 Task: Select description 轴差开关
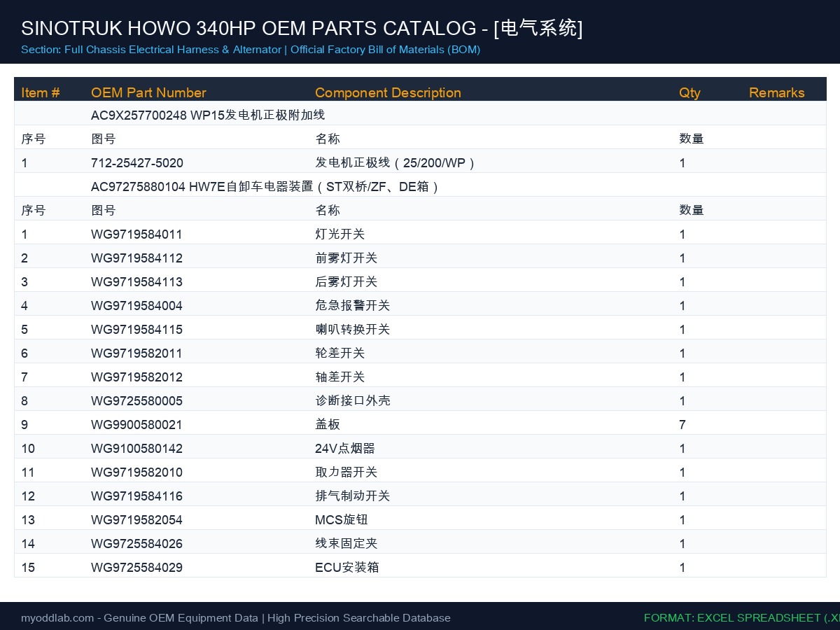coord(340,377)
